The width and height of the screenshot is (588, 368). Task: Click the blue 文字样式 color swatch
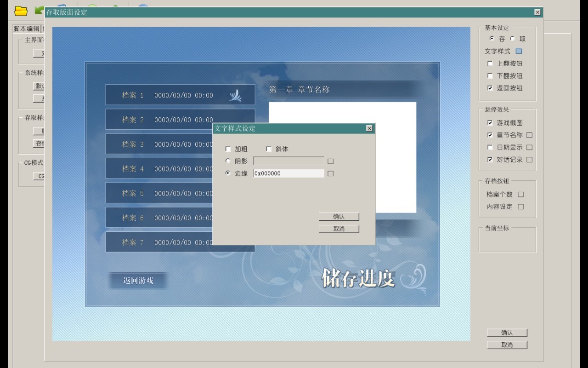tap(519, 51)
